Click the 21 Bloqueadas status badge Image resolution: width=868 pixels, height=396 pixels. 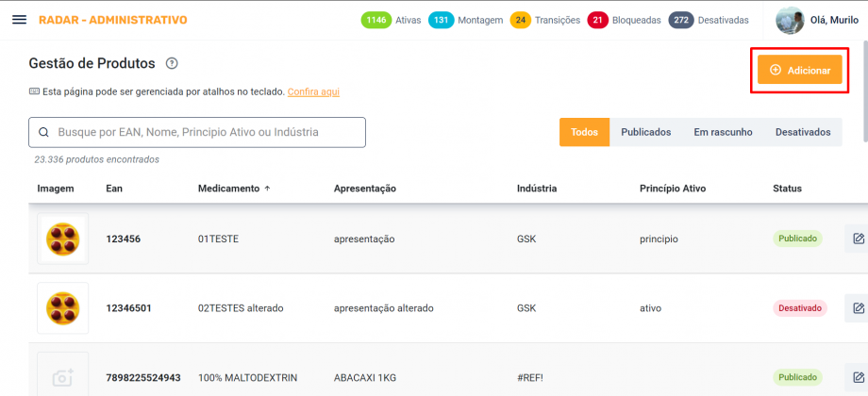624,20
